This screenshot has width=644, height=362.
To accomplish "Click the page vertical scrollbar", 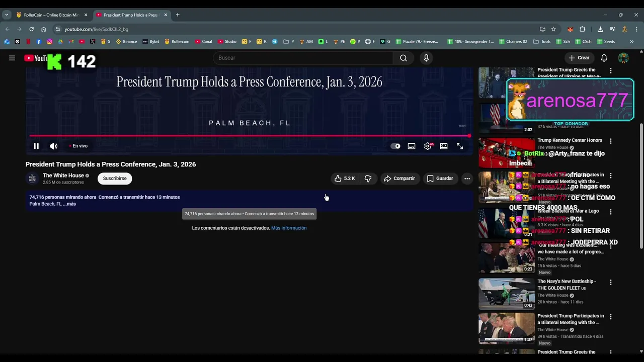I will (641, 186).
